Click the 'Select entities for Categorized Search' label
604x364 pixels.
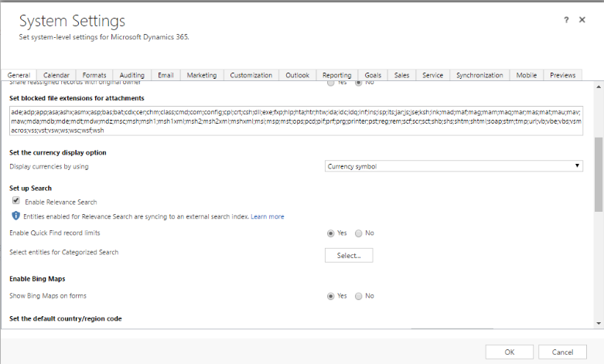64,252
